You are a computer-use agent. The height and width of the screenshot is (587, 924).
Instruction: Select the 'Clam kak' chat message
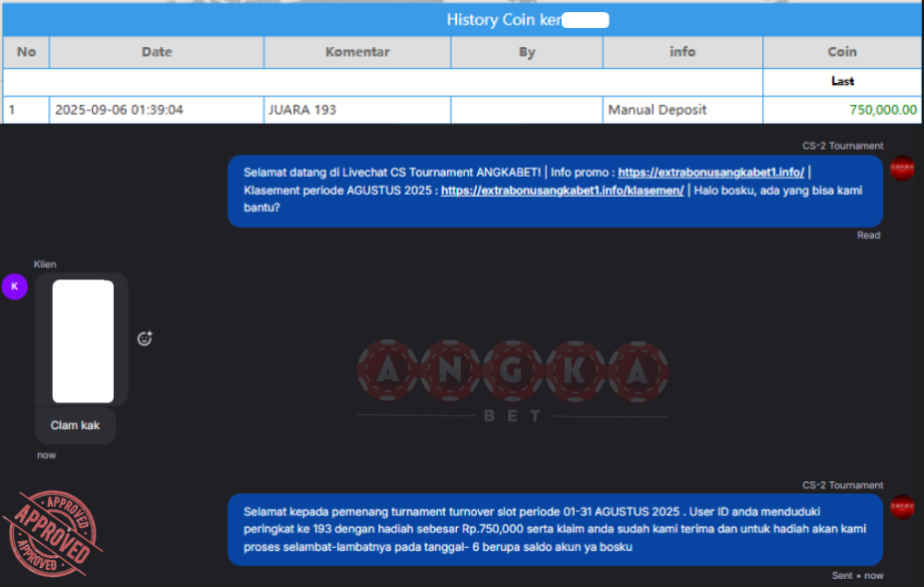(x=75, y=425)
